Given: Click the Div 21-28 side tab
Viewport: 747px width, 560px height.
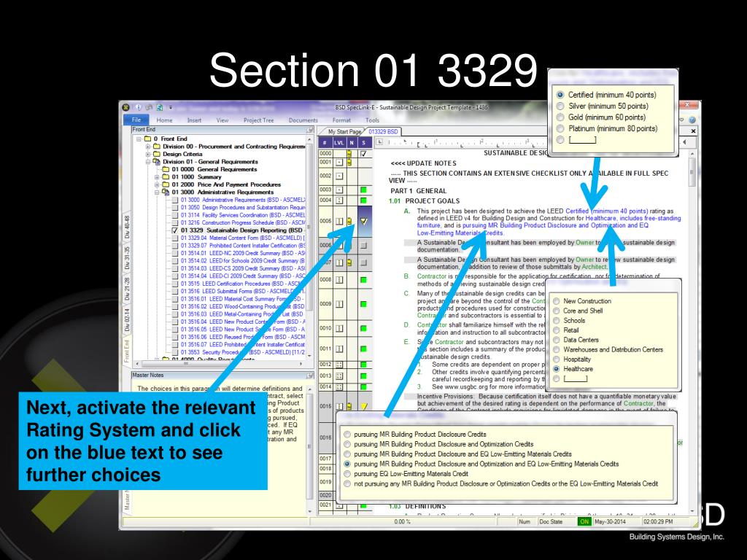Looking at the screenshot, I should coord(127,289).
